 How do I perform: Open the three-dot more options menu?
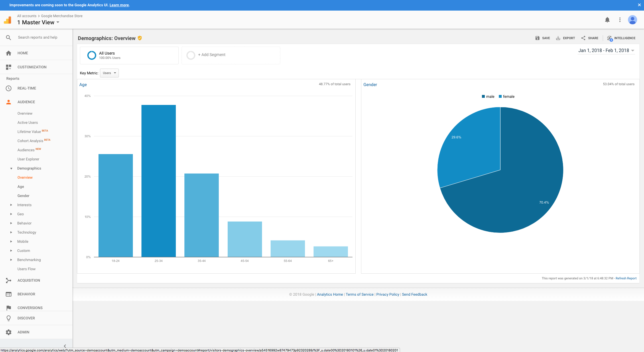[x=620, y=20]
